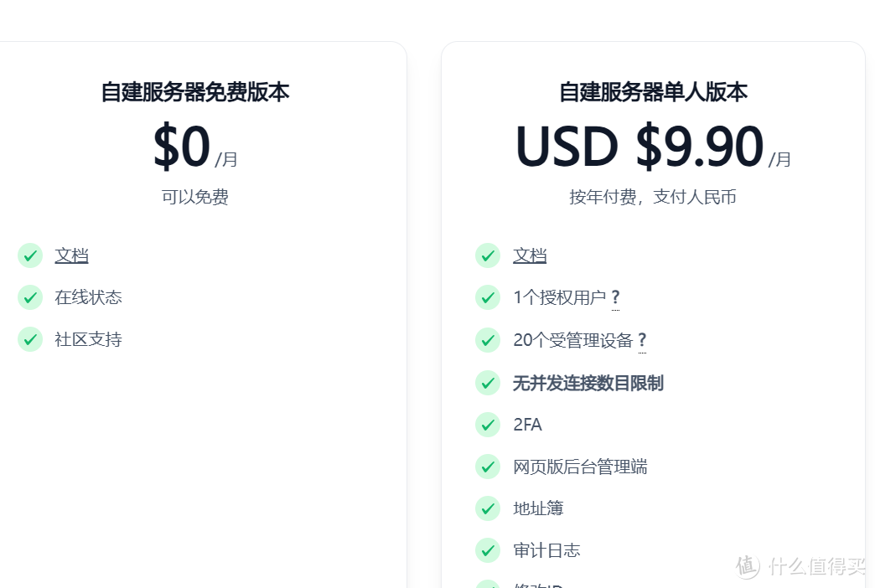Click the checkmark icon beside 社区支持
Viewport: 875px width, 588px height.
(x=30, y=339)
